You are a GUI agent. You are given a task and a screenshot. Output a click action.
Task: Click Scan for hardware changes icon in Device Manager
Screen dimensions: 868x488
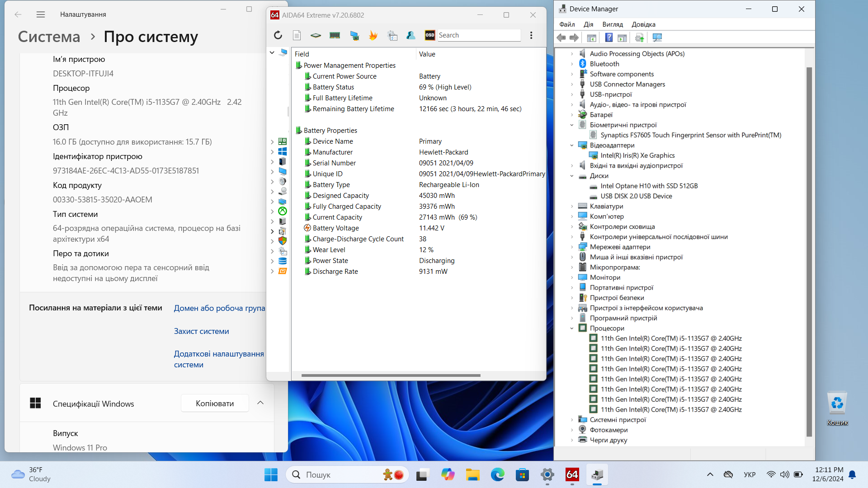(x=657, y=38)
